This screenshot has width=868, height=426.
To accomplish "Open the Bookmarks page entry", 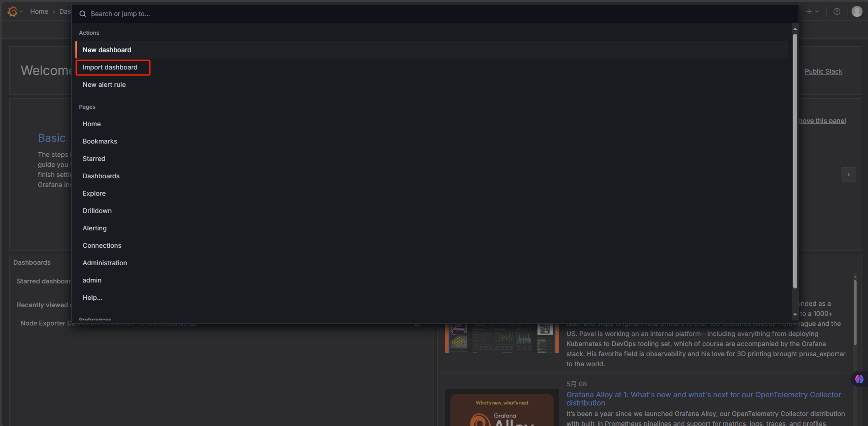I will (432, 141).
